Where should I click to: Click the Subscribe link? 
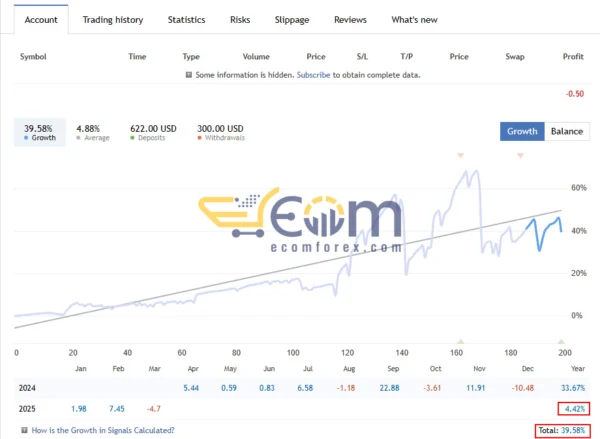click(x=313, y=75)
